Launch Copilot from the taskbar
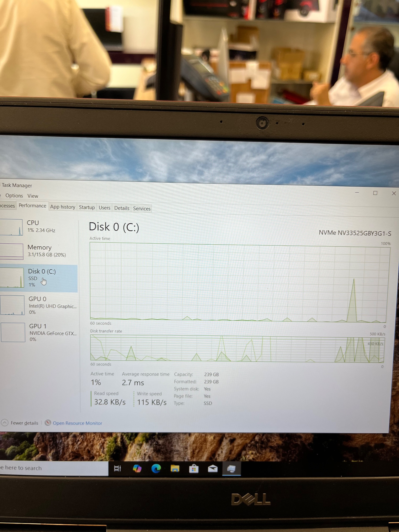 click(x=137, y=468)
